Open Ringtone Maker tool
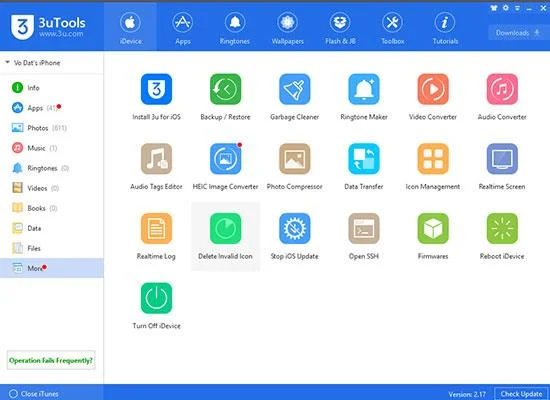This screenshot has height=400, width=550. [364, 89]
